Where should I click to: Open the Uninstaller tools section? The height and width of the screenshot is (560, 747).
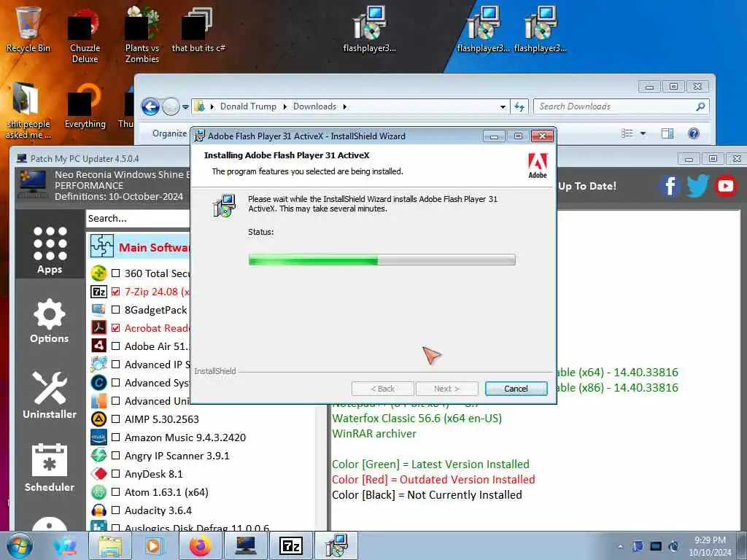click(x=50, y=395)
